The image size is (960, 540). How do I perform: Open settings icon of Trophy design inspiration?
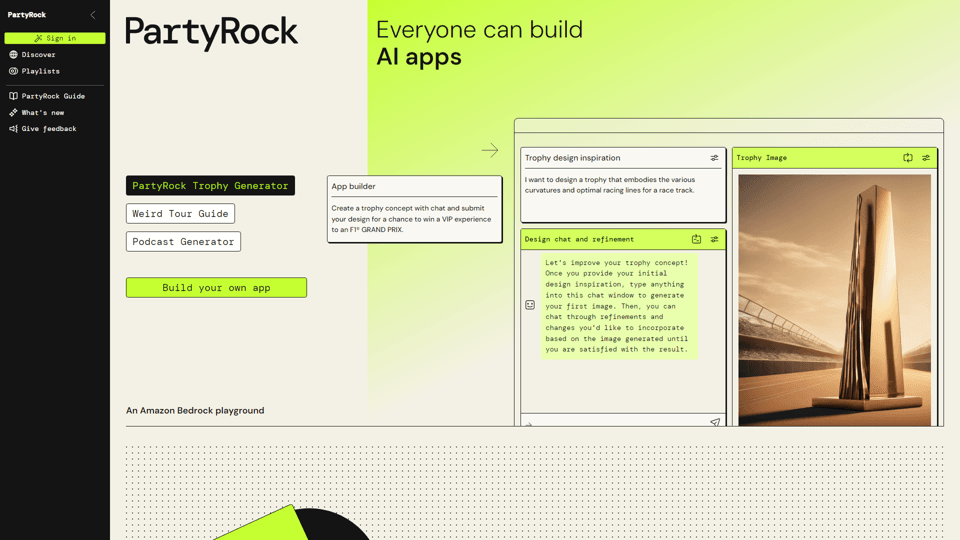714,158
